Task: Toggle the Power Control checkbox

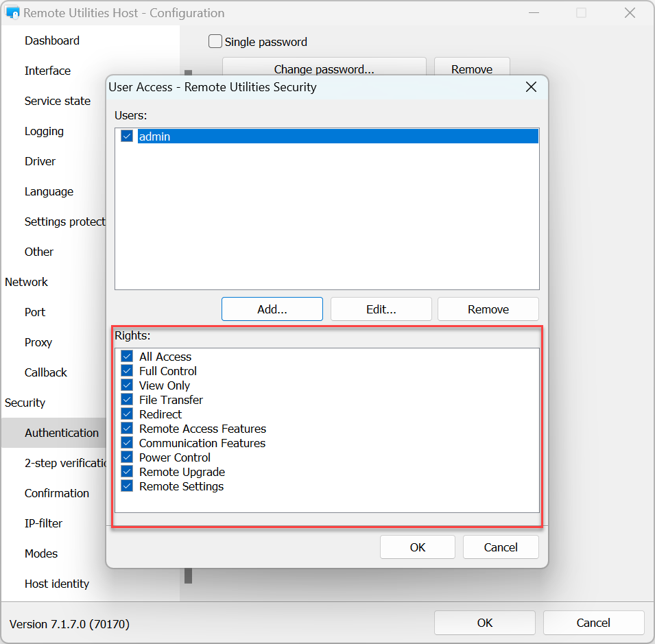Action: tap(127, 457)
